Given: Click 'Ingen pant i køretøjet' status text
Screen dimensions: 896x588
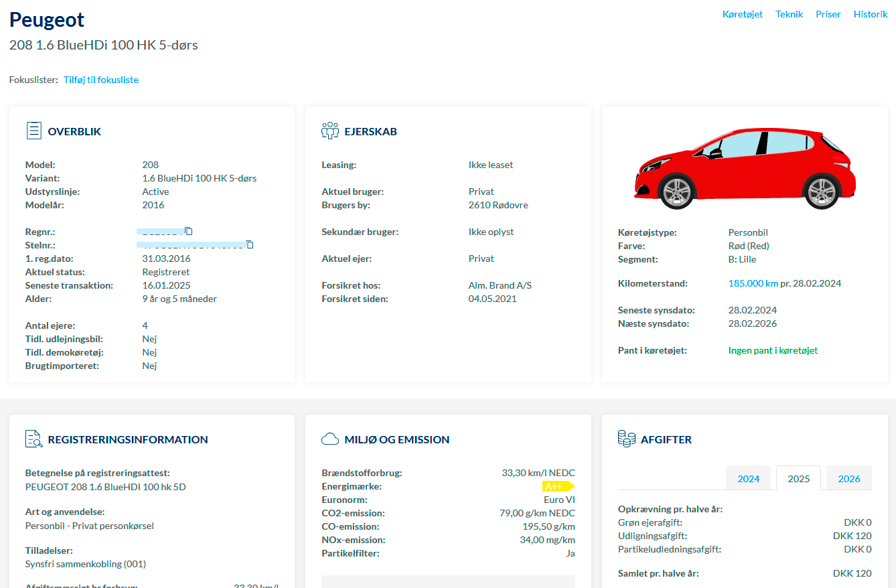Looking at the screenshot, I should (773, 350).
